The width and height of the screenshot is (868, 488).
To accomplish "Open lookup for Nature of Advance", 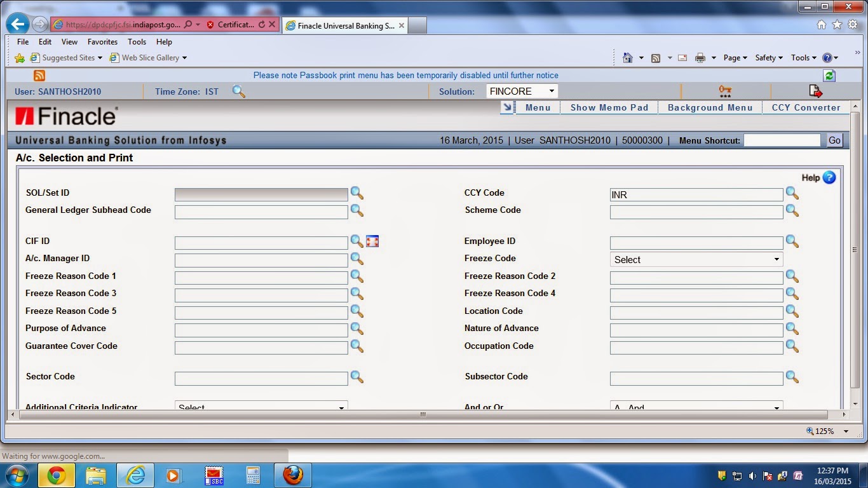I will point(792,329).
